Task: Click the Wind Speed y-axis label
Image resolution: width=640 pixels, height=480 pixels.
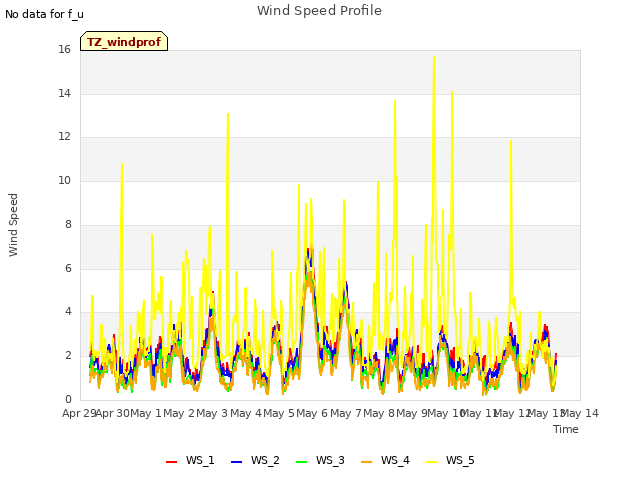Action: (13, 225)
